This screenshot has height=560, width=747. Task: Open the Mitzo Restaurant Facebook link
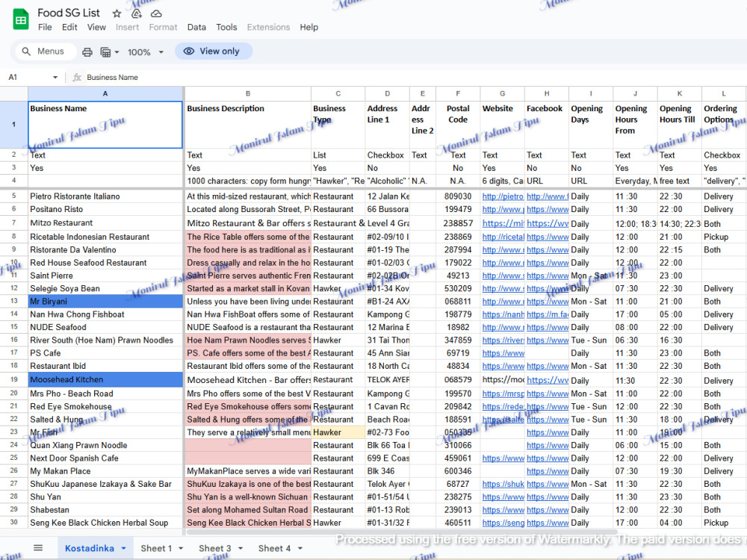pos(548,223)
